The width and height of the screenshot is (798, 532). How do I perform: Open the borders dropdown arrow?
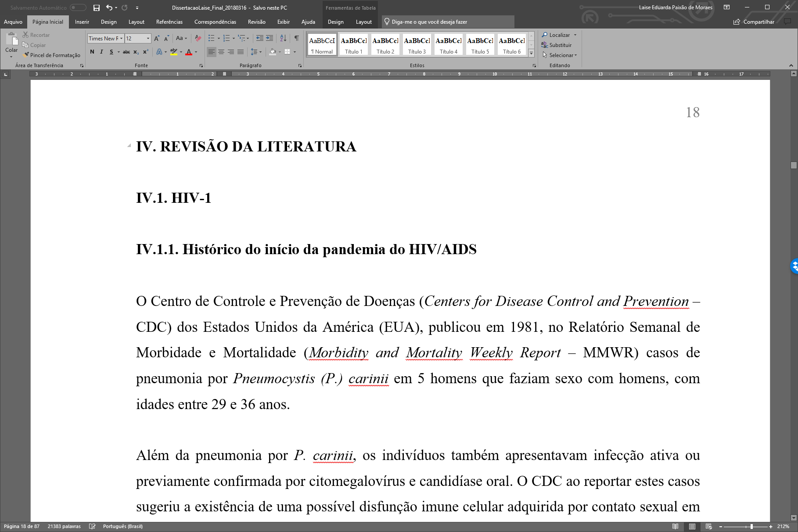295,52
